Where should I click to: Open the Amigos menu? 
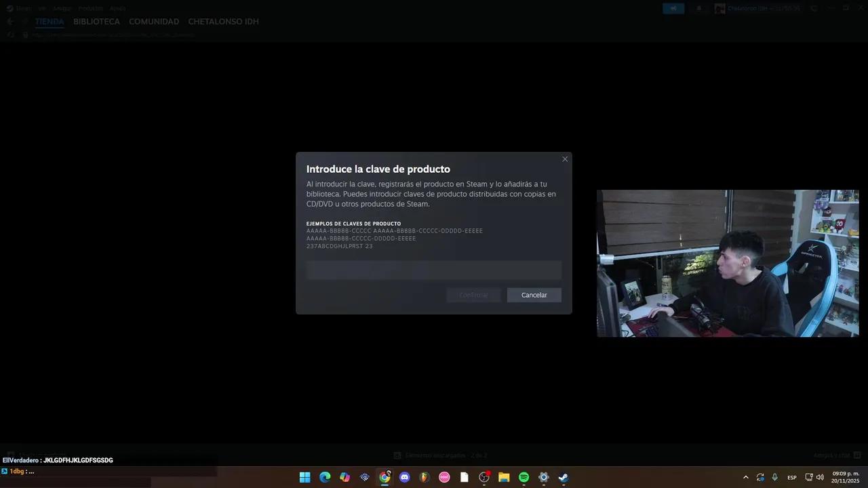(x=62, y=8)
